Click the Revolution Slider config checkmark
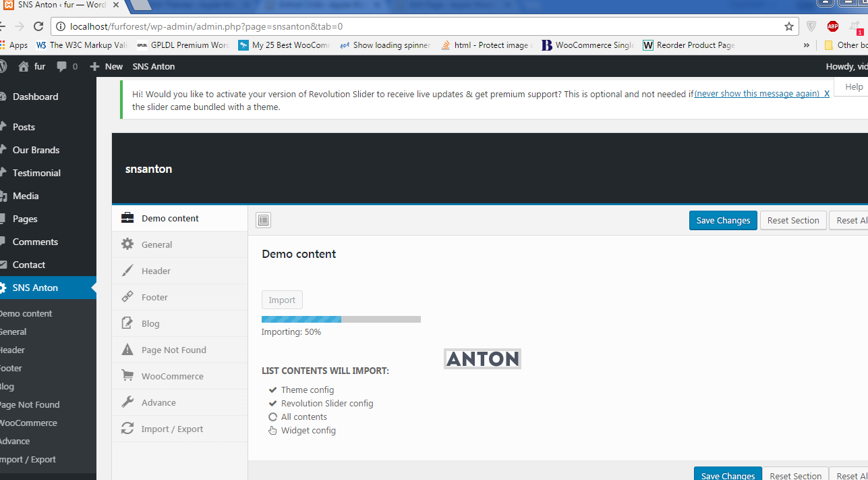This screenshot has width=868, height=480. click(272, 404)
